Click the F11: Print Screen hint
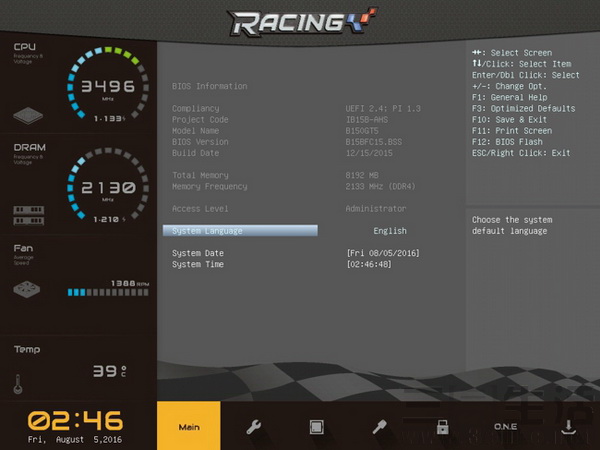 (512, 130)
